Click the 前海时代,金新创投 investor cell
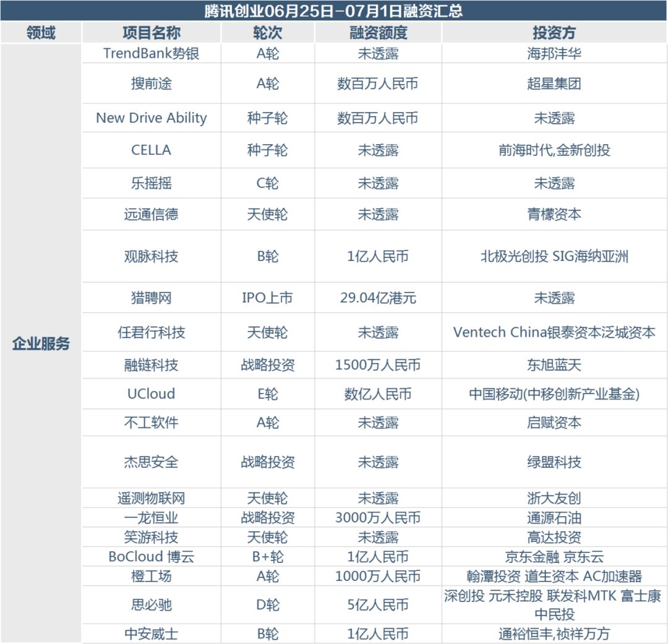The image size is (668, 644). [554, 150]
